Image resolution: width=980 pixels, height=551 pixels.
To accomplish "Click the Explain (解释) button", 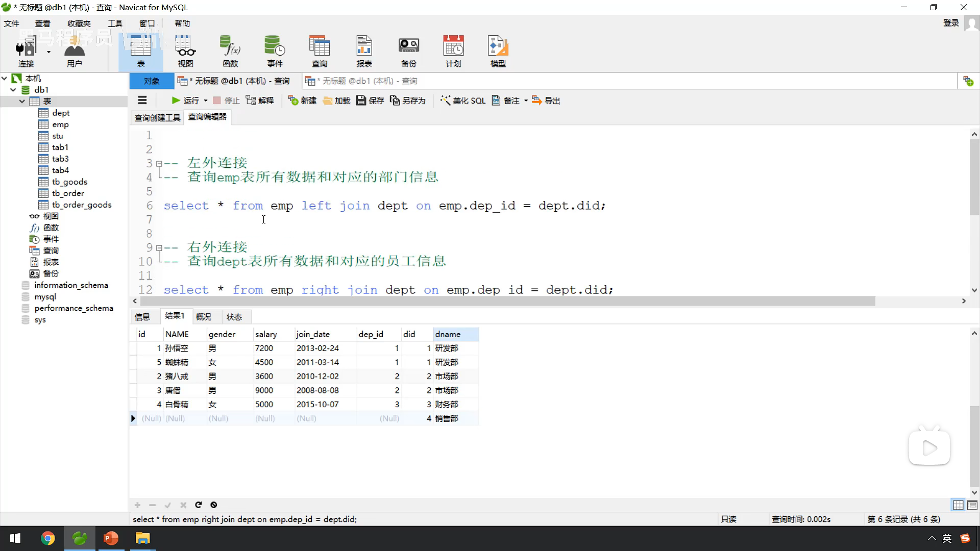I will click(260, 101).
